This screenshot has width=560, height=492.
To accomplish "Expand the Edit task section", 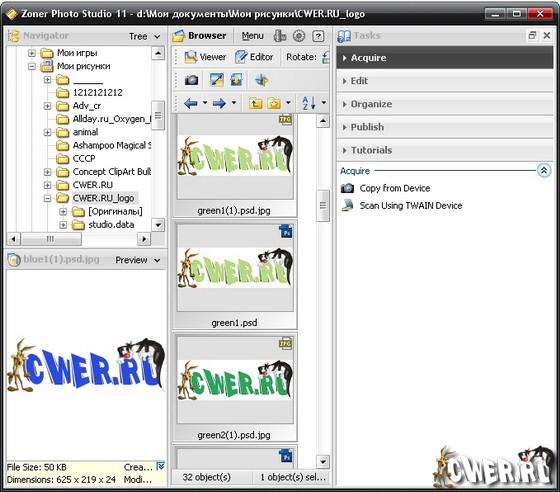I will [445, 81].
